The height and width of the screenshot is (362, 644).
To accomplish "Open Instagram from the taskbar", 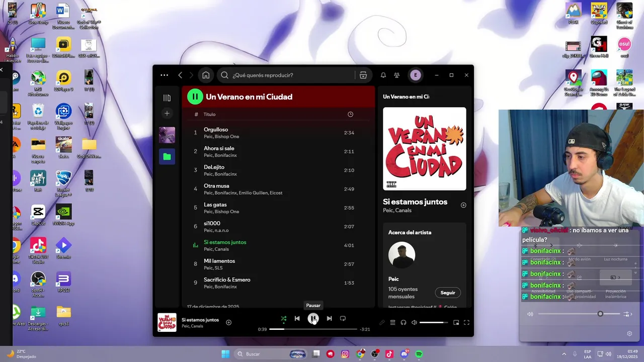I will [345, 354].
